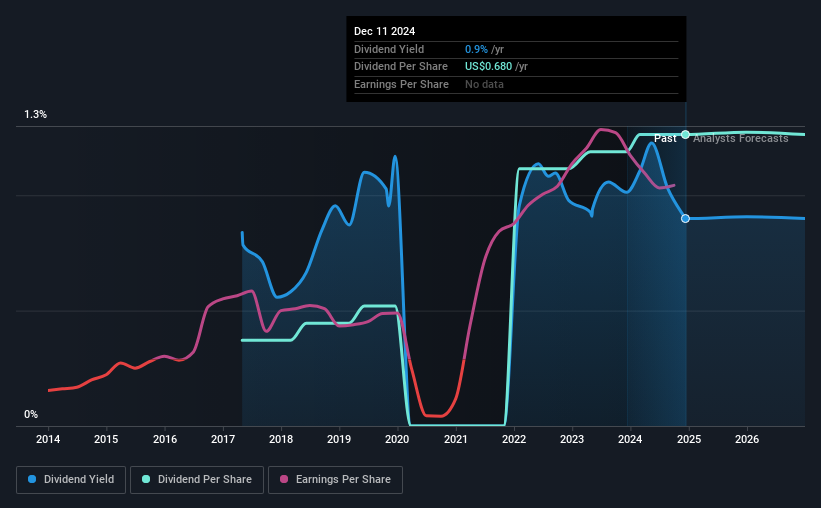Toggle the Dividend Per Share legend button
Screen dimensions: 821x508
(197, 480)
